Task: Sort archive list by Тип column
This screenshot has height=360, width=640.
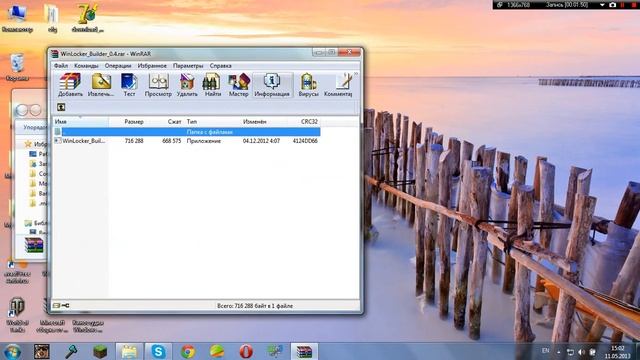Action: pyautogui.click(x=212, y=122)
